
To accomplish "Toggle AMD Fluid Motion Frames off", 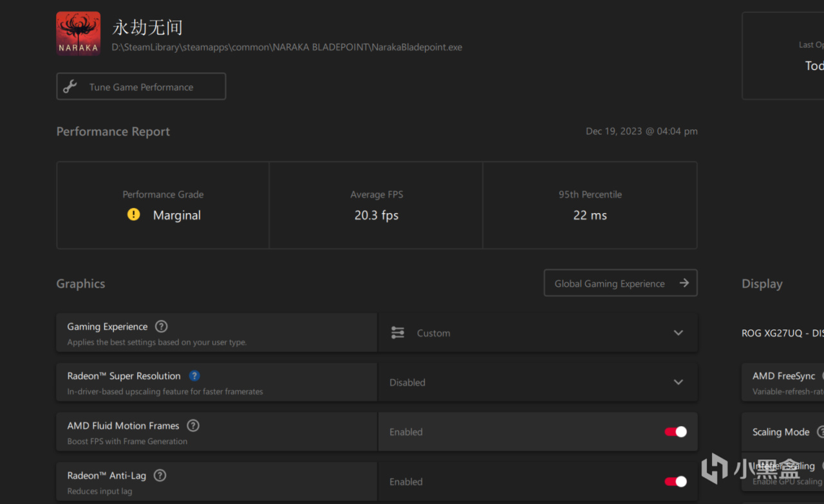I will pyautogui.click(x=675, y=432).
